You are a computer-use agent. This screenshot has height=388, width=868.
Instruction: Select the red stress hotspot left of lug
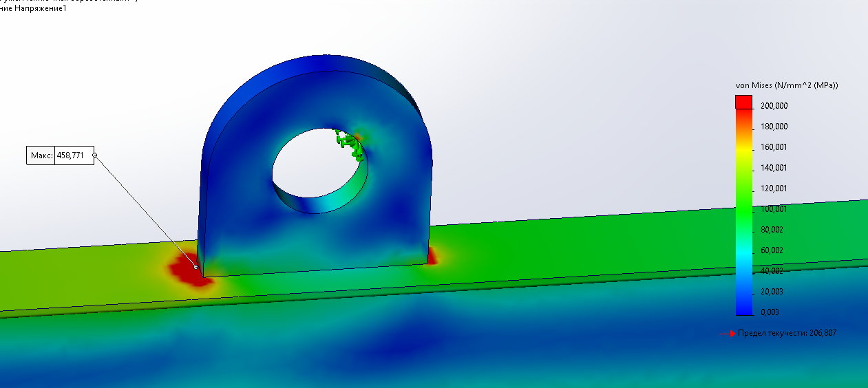click(x=182, y=270)
